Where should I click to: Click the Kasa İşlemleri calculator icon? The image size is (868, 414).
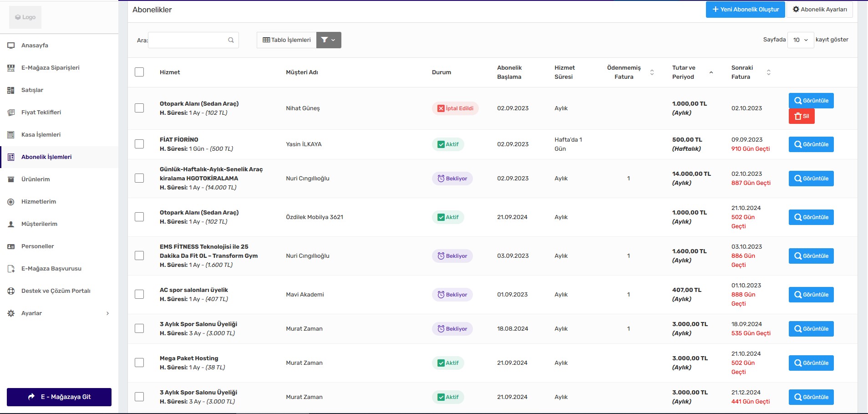point(11,135)
